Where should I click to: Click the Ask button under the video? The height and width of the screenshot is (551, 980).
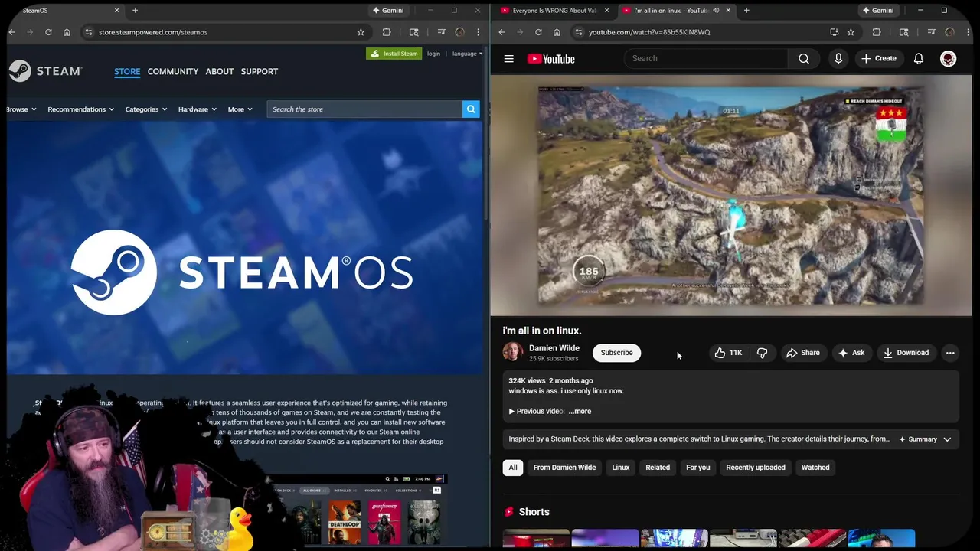[x=851, y=353]
